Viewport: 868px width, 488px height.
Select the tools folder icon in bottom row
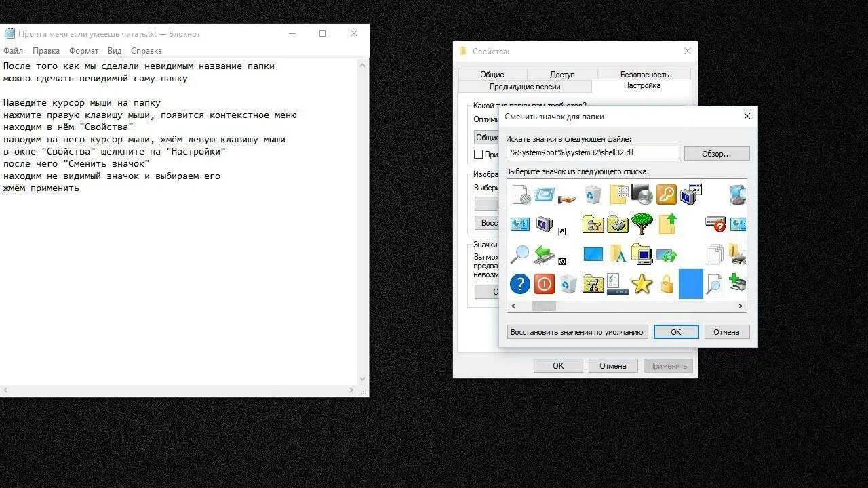tap(593, 284)
